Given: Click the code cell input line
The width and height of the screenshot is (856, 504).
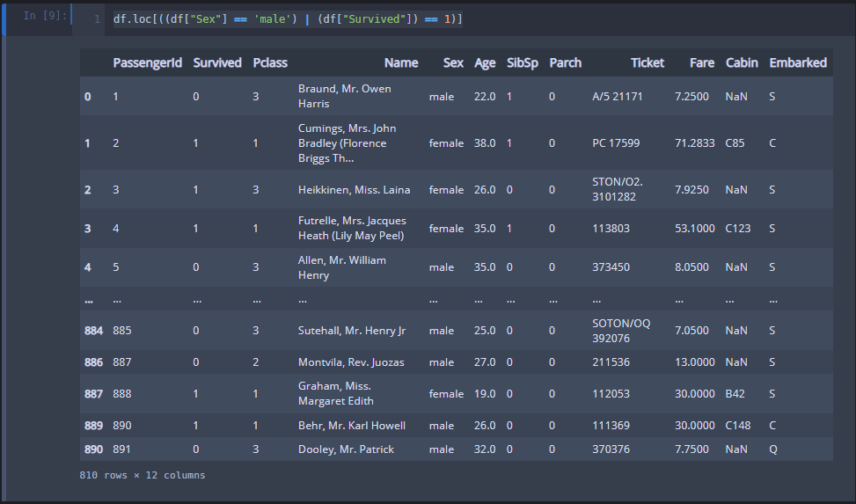Looking at the screenshot, I should [x=288, y=19].
